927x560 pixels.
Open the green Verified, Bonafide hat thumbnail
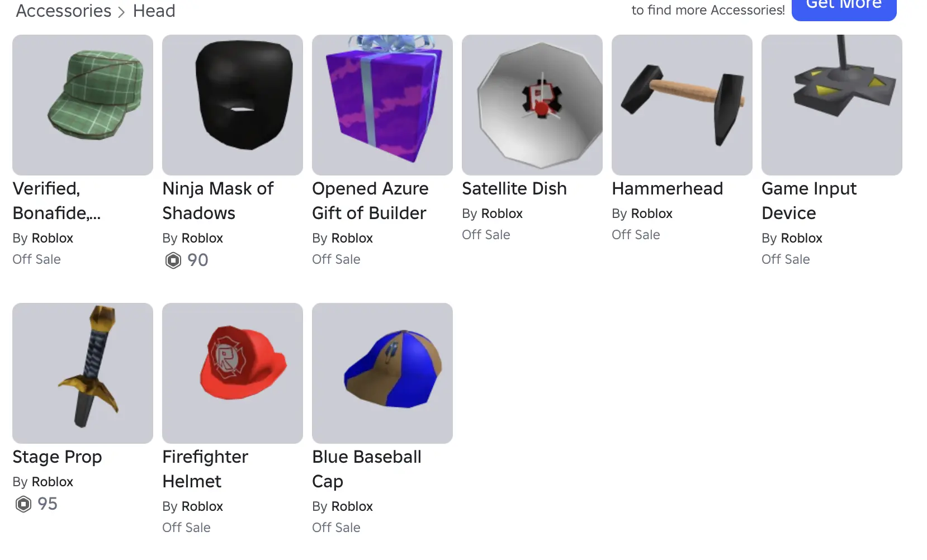83,105
